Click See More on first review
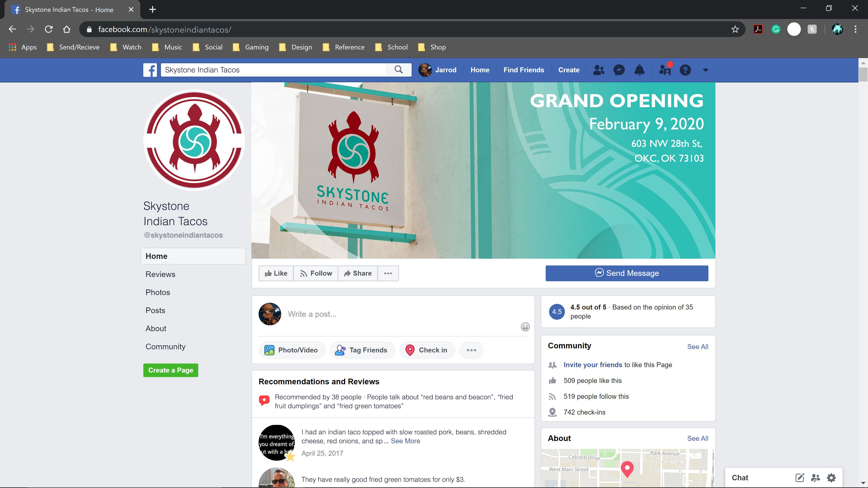Image resolution: width=868 pixels, height=488 pixels. coord(405,441)
